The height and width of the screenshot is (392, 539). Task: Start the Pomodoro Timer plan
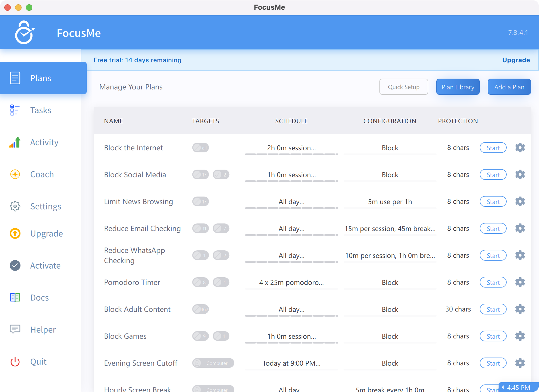click(493, 282)
